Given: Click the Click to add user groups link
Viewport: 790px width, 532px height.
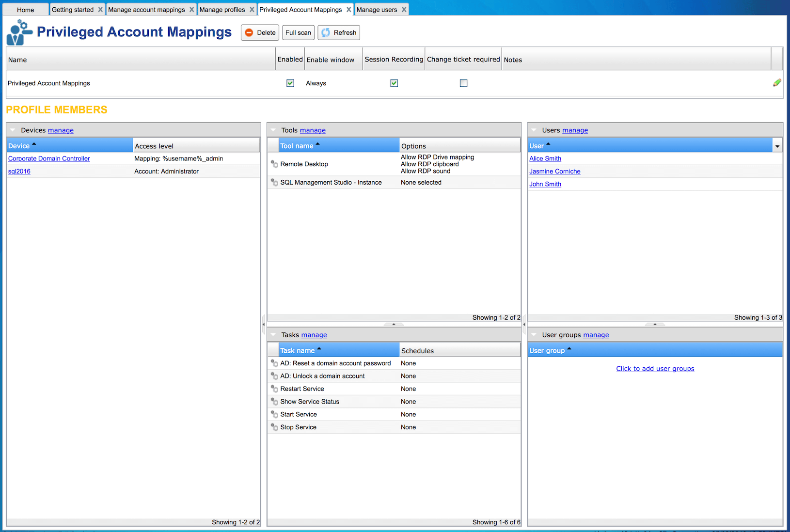Looking at the screenshot, I should click(x=655, y=369).
